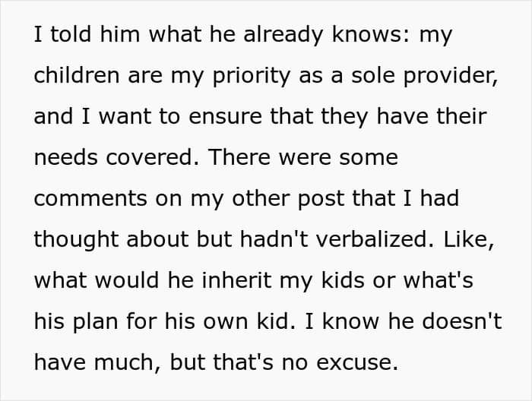Screen dimensions: 532x401
Task: Click the word 'comments' in the paragraph
Action: click(90, 199)
